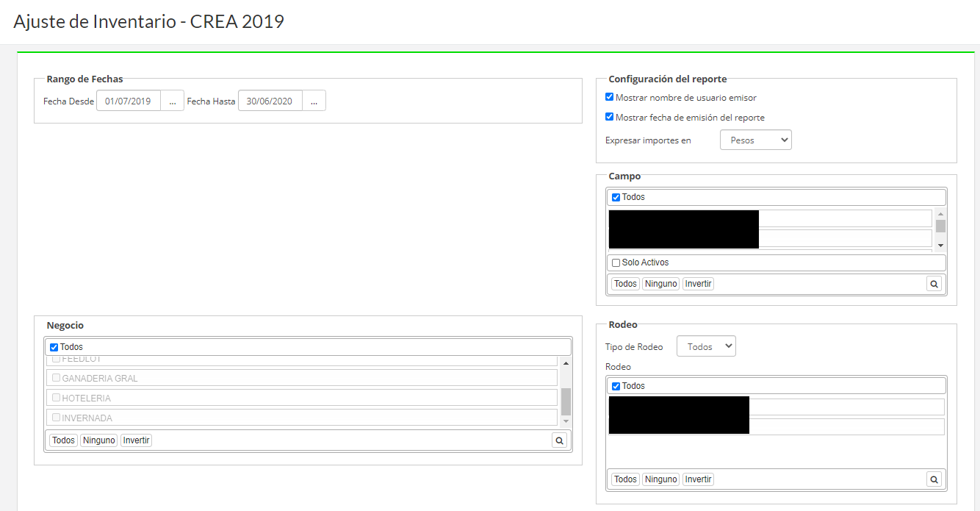
Task: Click Ninguno button in Rodeo panel
Action: (x=660, y=479)
